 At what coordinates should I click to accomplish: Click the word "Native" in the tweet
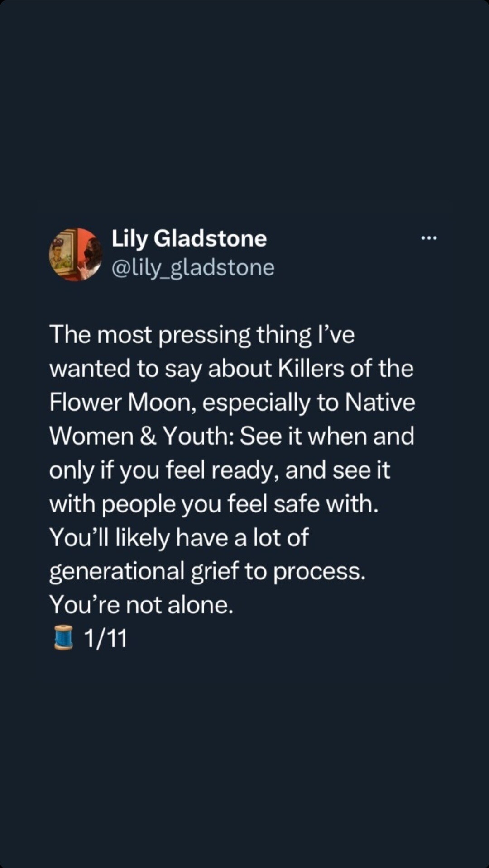380,403
